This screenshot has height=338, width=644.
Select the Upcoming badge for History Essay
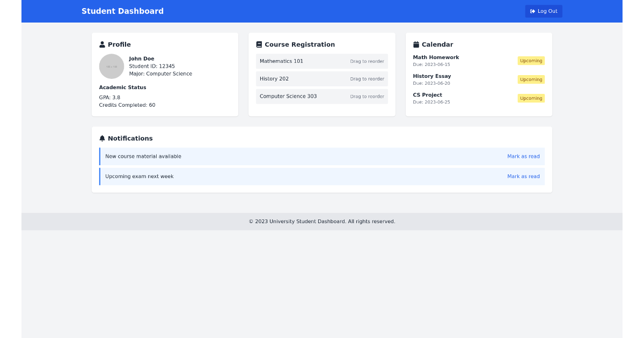coord(531,79)
